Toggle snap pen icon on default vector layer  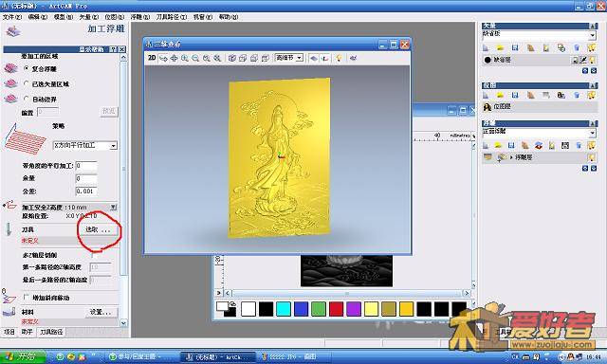(x=583, y=60)
